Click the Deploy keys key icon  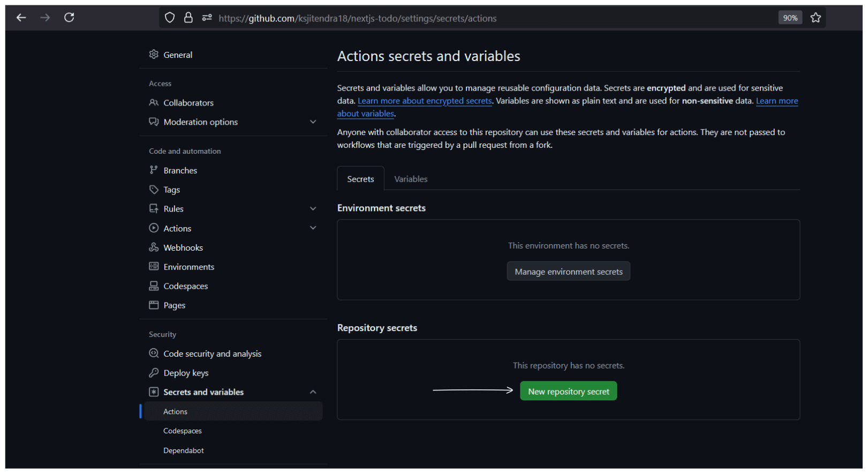coord(154,372)
